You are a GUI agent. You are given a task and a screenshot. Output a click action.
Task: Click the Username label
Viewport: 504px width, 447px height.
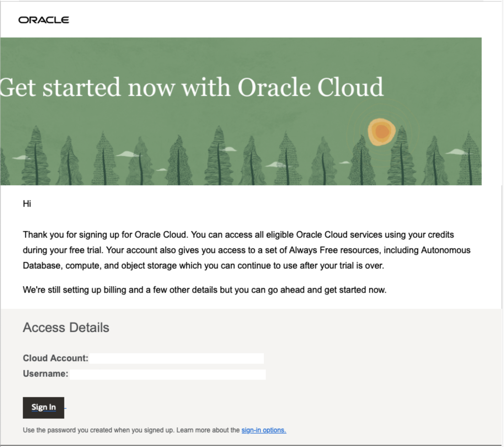tap(45, 374)
